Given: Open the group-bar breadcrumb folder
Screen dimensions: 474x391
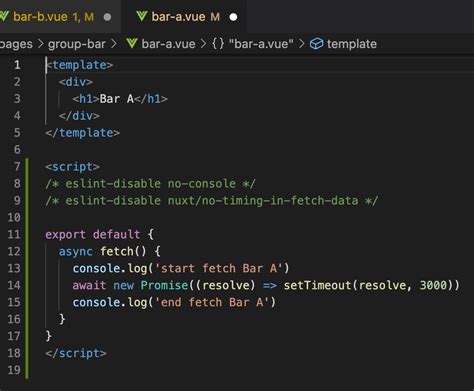Looking at the screenshot, I should click(x=77, y=44).
